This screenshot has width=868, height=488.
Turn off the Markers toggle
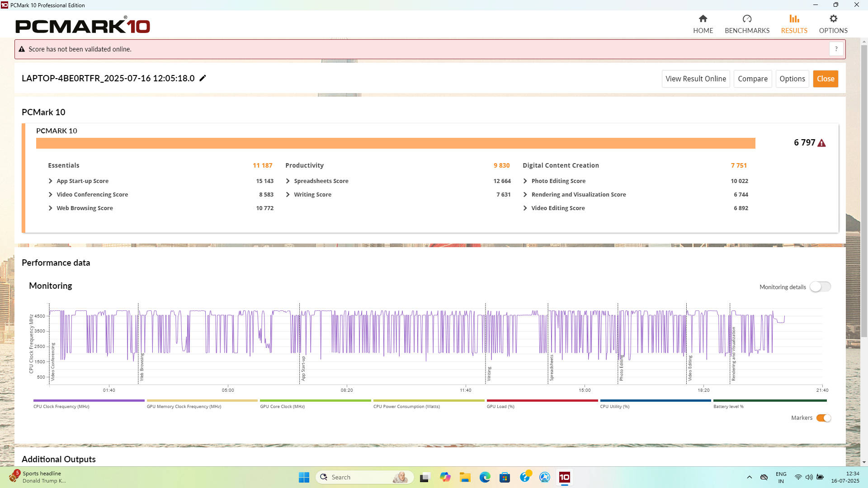point(823,418)
